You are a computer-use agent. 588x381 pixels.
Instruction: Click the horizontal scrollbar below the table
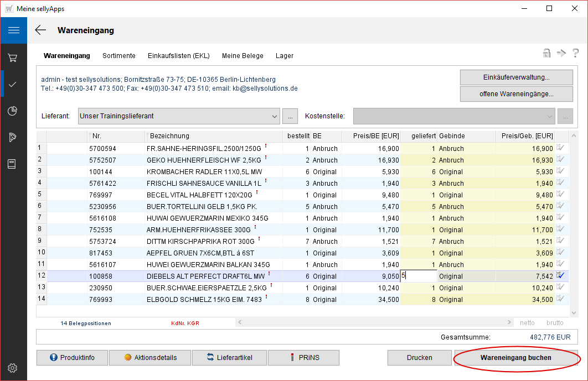click(x=374, y=322)
